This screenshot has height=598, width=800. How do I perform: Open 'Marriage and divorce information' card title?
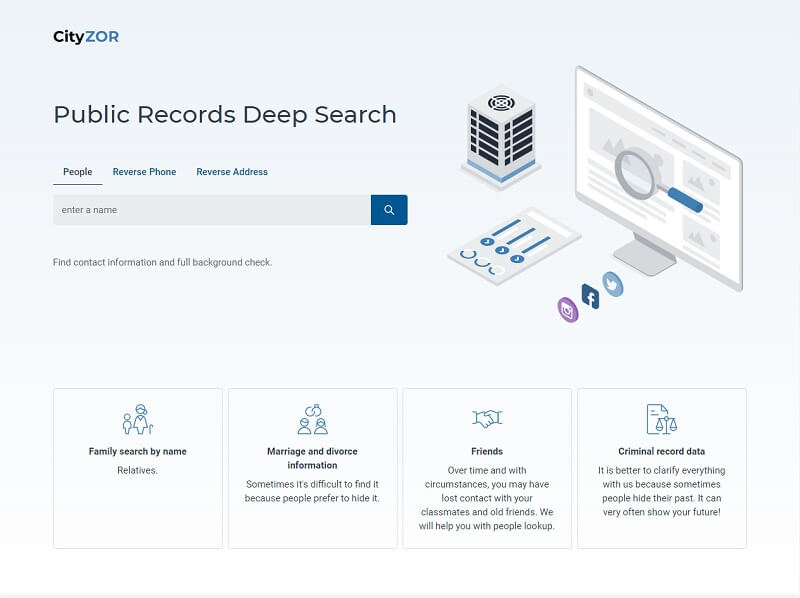(312, 458)
